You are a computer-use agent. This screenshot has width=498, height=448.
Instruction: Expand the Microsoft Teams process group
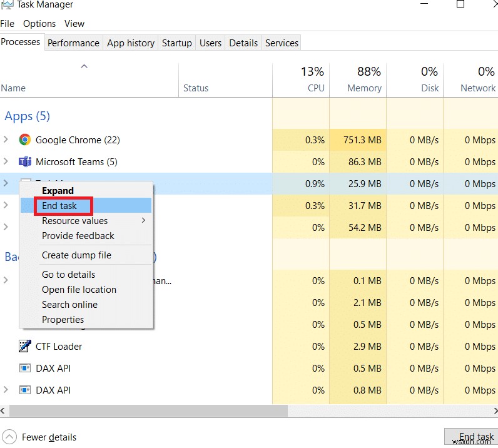coord(6,161)
